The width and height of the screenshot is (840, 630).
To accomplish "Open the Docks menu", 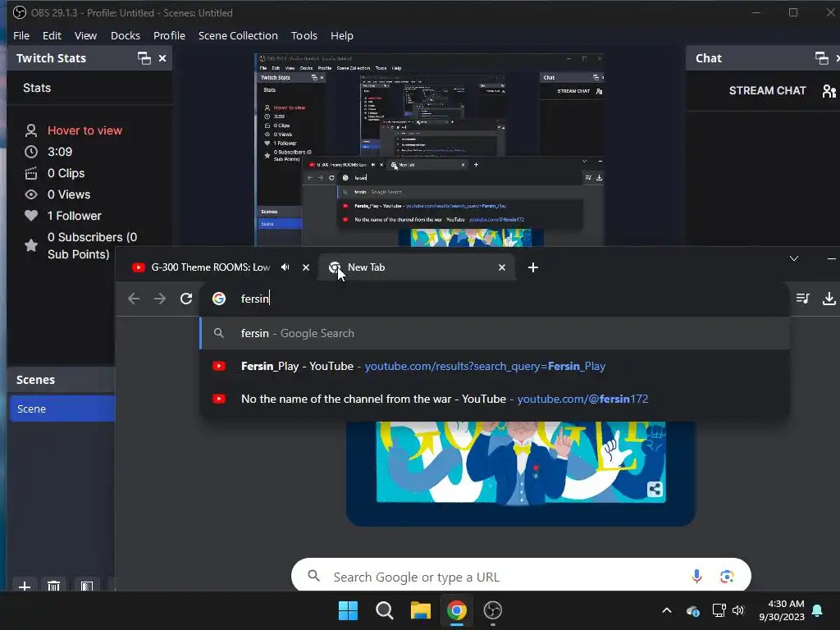I will [x=125, y=36].
